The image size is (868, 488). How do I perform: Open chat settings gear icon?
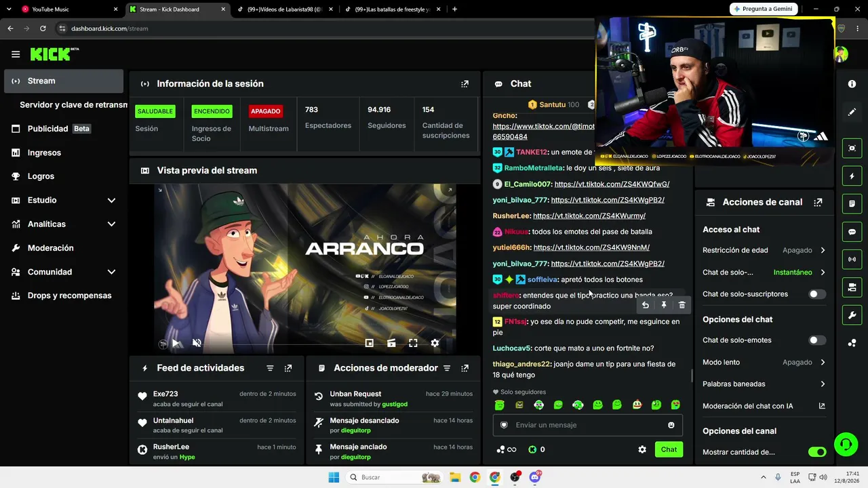coord(642,449)
